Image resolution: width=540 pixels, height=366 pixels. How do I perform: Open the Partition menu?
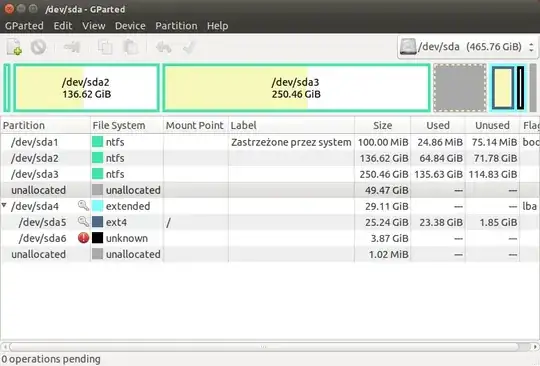(x=176, y=26)
